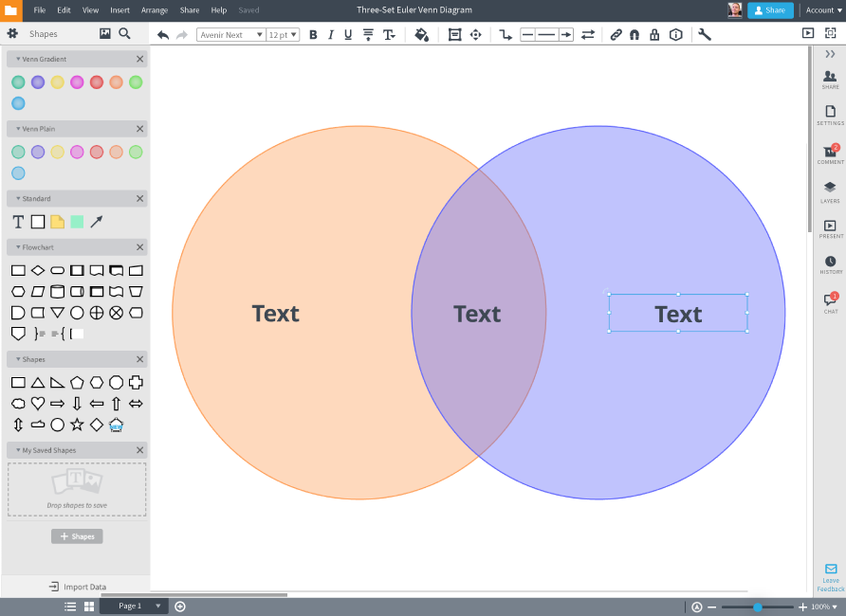The width and height of the screenshot is (846, 616).
Task: Open the History panel
Action: click(830, 263)
